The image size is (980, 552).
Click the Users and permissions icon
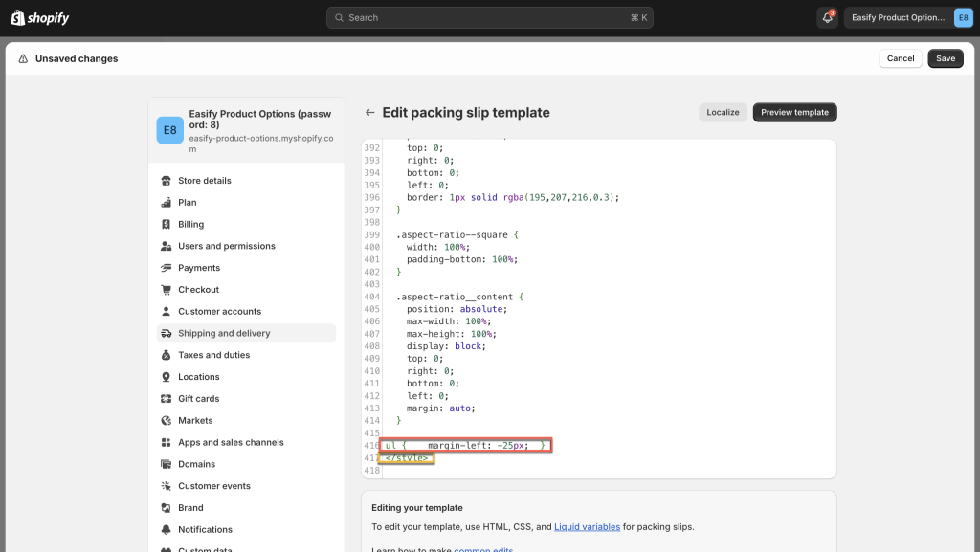click(x=167, y=246)
